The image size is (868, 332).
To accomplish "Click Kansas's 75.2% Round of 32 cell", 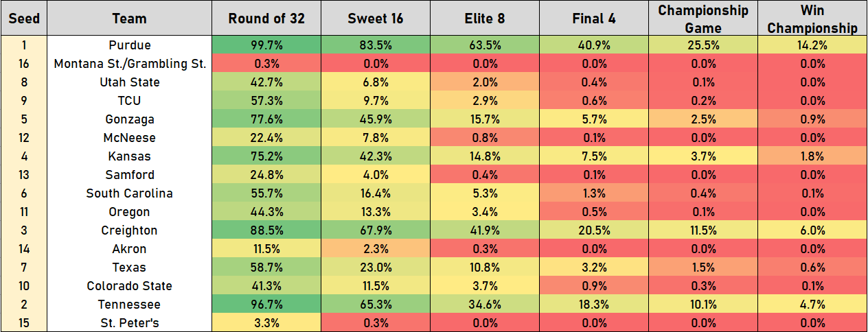I will (266, 156).
